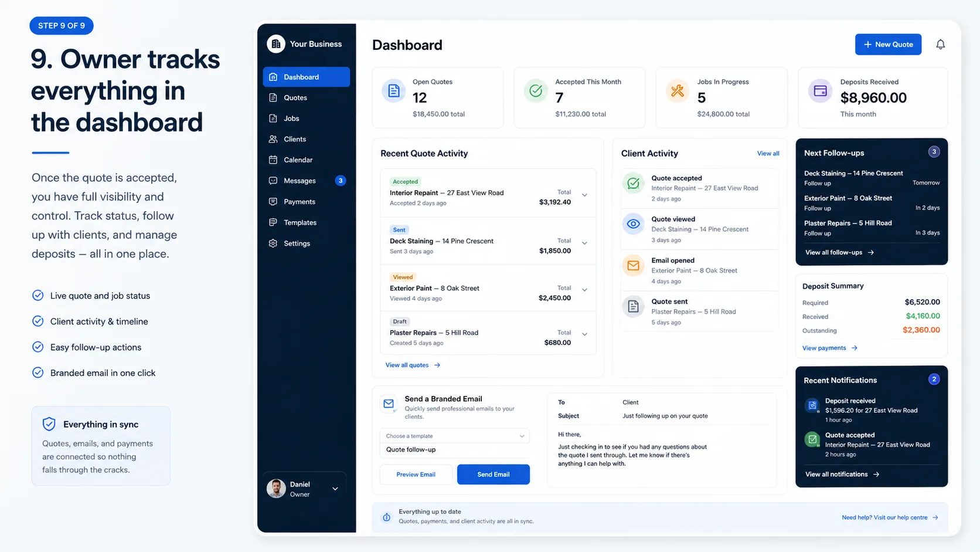The width and height of the screenshot is (980, 552).
Task: Click the Email opened envelope icon
Action: coord(633,265)
